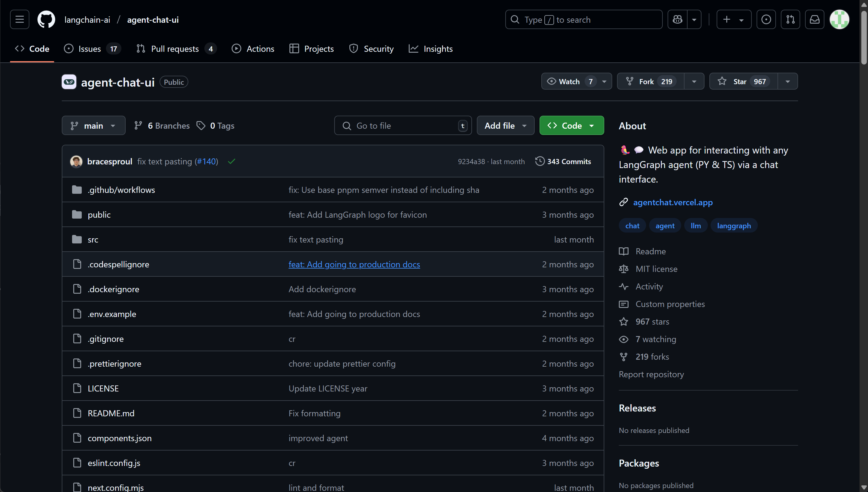This screenshot has height=492, width=868.
Task: Click the langgraph topic tag
Action: click(734, 226)
